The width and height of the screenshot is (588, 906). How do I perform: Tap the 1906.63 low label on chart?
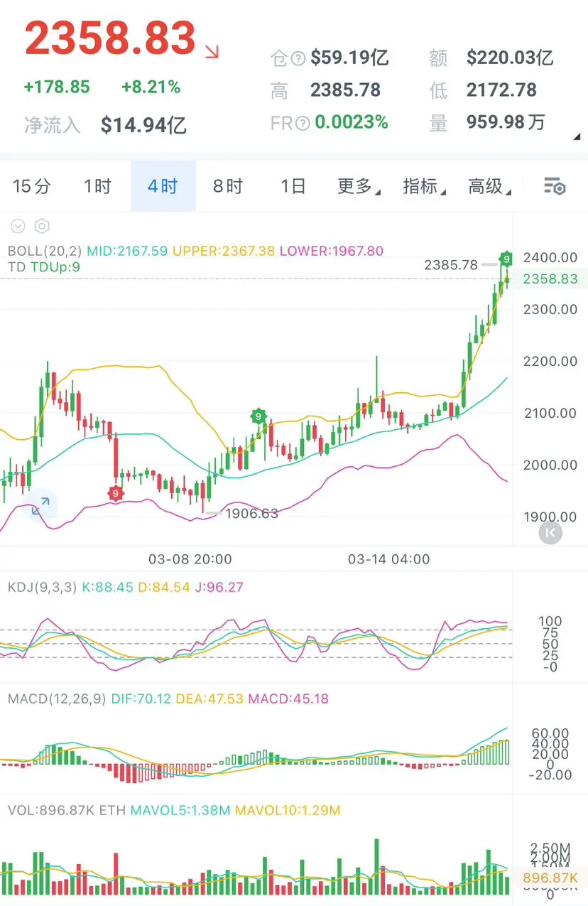pyautogui.click(x=252, y=513)
